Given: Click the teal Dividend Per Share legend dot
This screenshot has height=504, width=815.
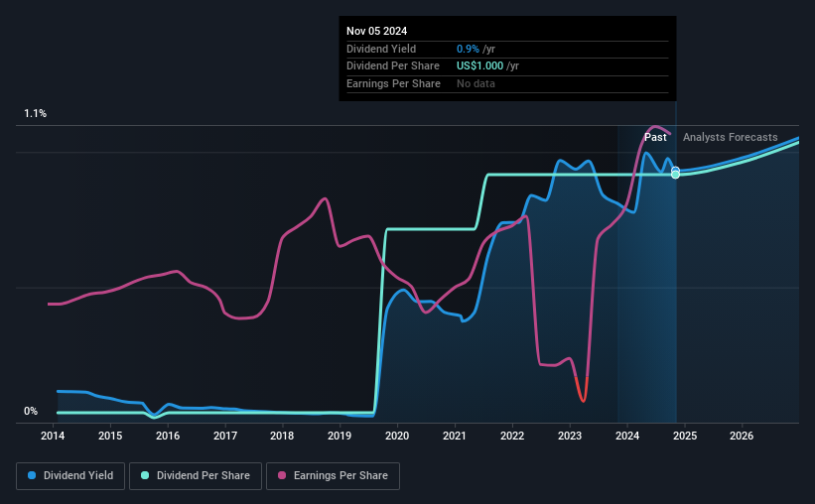Looking at the screenshot, I should pyautogui.click(x=145, y=475).
